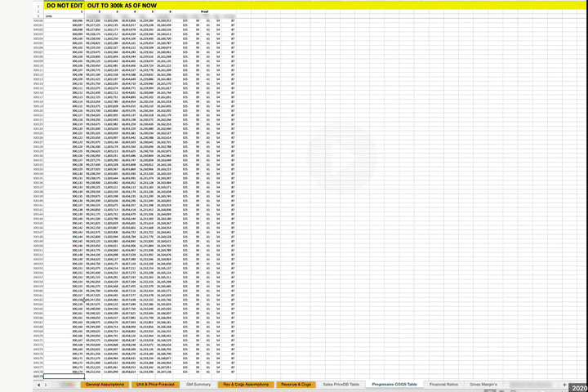Image resolution: width=588 pixels, height=392 pixels.
Task: Switch to Unit & Price Forecast tab
Action: 155,383
